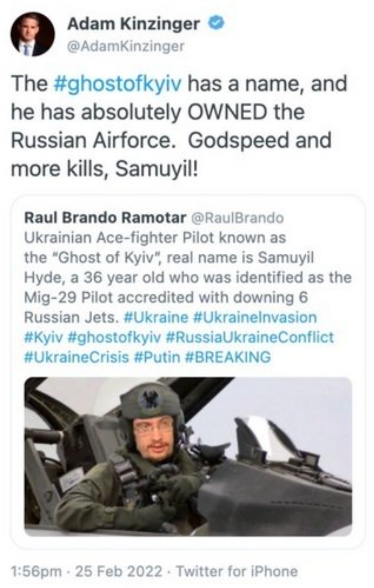The width and height of the screenshot is (374, 588).
Task: Click the #BREAKING hashtag
Action: pyautogui.click(x=228, y=357)
